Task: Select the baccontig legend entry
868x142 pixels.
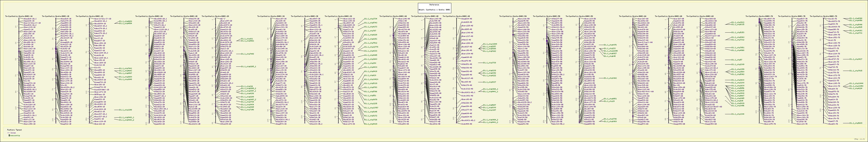Action: click(x=15, y=135)
